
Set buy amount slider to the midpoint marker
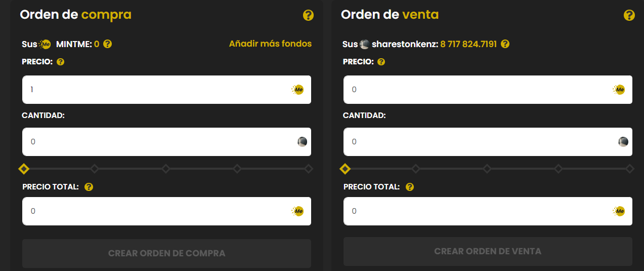tap(166, 169)
